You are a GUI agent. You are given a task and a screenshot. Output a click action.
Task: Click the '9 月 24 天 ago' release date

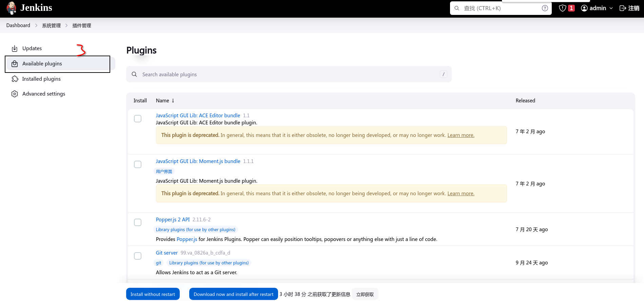tap(532, 263)
